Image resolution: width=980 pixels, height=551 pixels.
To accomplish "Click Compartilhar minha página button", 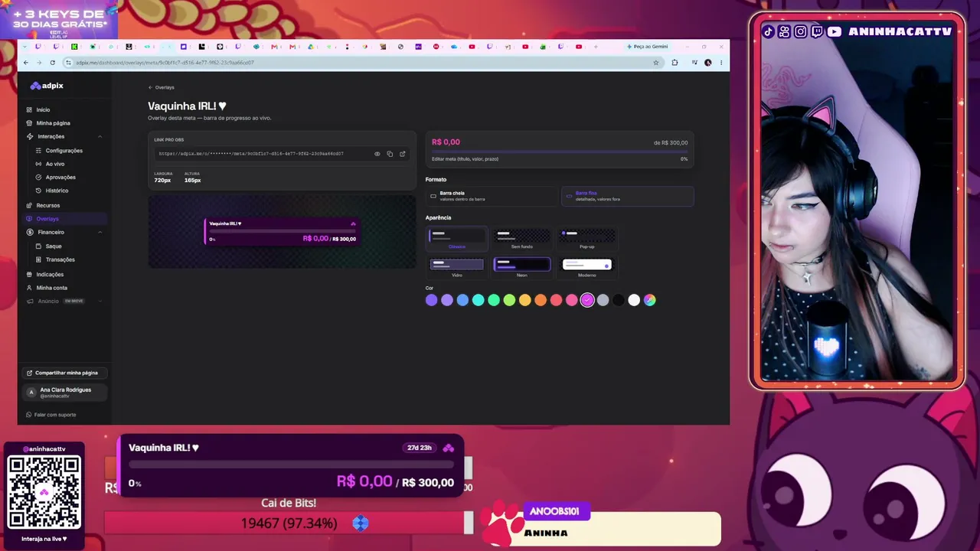I will (x=64, y=373).
